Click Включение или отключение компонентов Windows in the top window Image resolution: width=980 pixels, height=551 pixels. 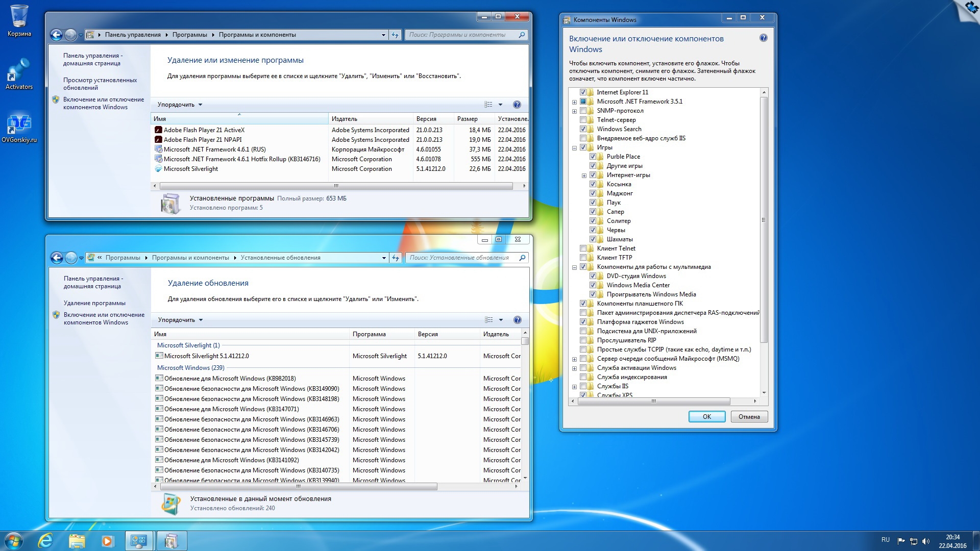click(x=104, y=103)
